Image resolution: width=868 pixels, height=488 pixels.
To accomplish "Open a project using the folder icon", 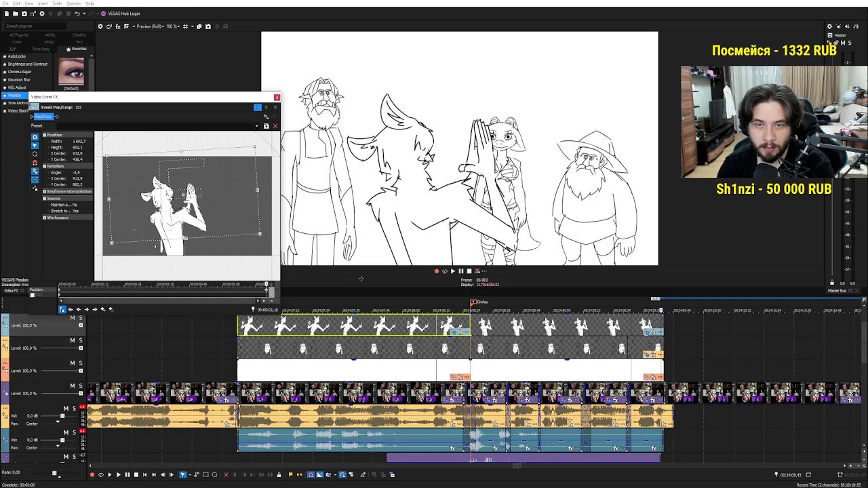I will pos(16,14).
